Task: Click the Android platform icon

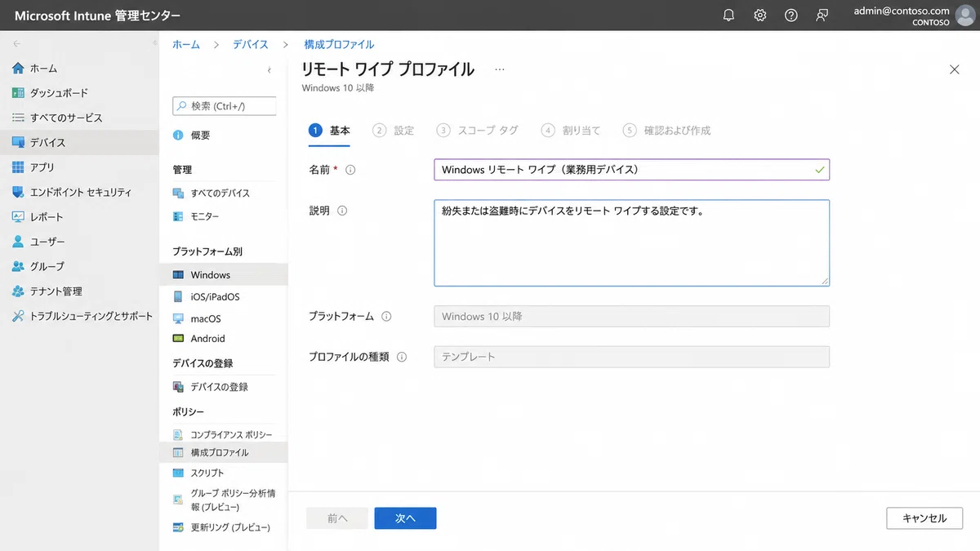Action: coord(178,339)
